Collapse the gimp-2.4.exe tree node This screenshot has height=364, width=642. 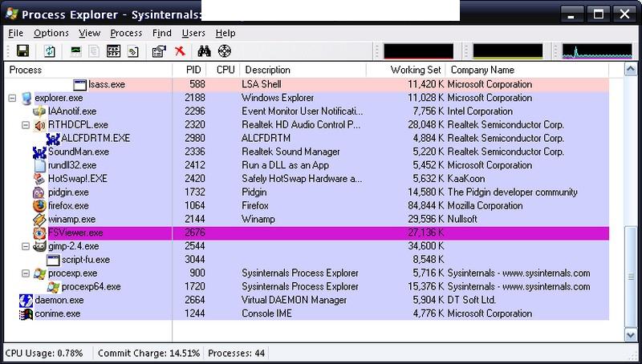click(26, 247)
